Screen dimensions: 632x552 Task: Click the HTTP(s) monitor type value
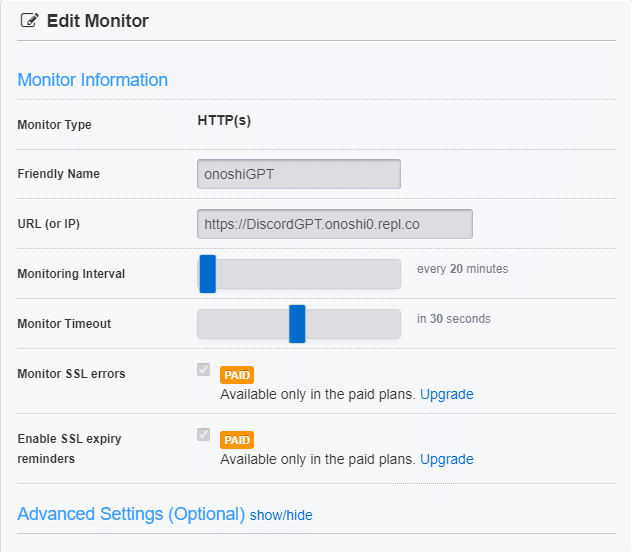coord(224,121)
